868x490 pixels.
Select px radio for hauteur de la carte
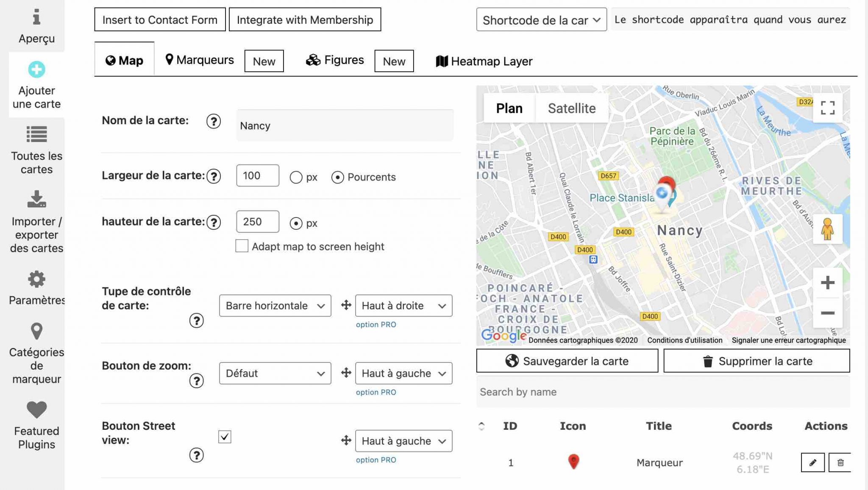click(x=296, y=223)
